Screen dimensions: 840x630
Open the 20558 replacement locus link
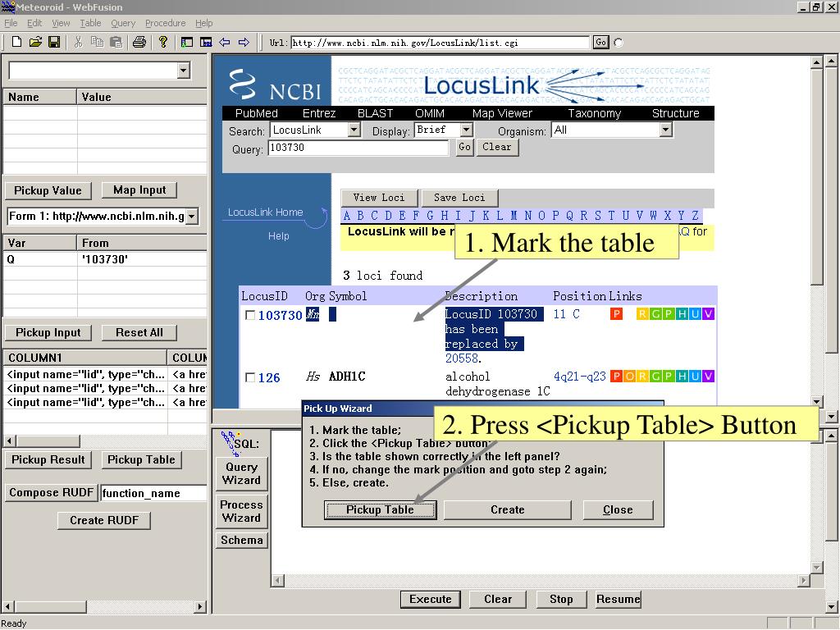(x=463, y=358)
